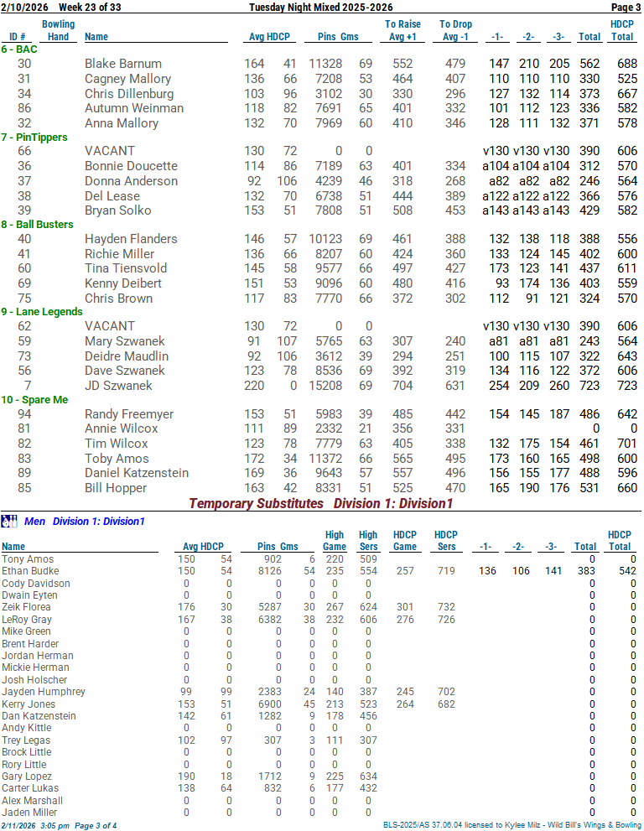
Task: Click the 2/11/2026 3:05 pm footer timestamp
Action: pyautogui.click(x=35, y=826)
